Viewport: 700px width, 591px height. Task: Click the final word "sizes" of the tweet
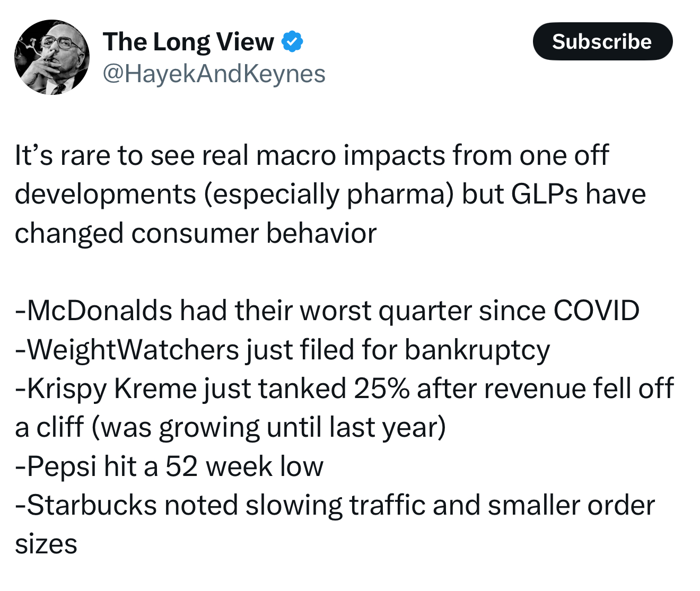click(x=46, y=544)
